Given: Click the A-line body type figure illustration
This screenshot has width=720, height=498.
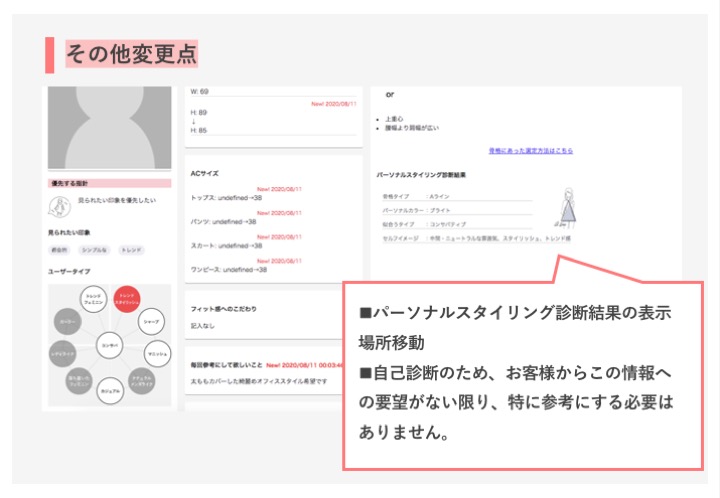Looking at the screenshot, I should [567, 207].
